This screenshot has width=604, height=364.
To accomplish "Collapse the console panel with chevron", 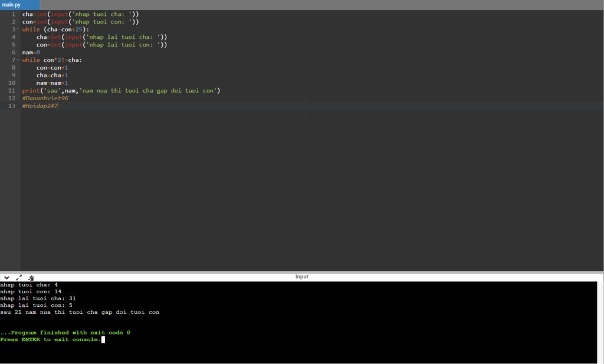I will pyautogui.click(x=6, y=277).
